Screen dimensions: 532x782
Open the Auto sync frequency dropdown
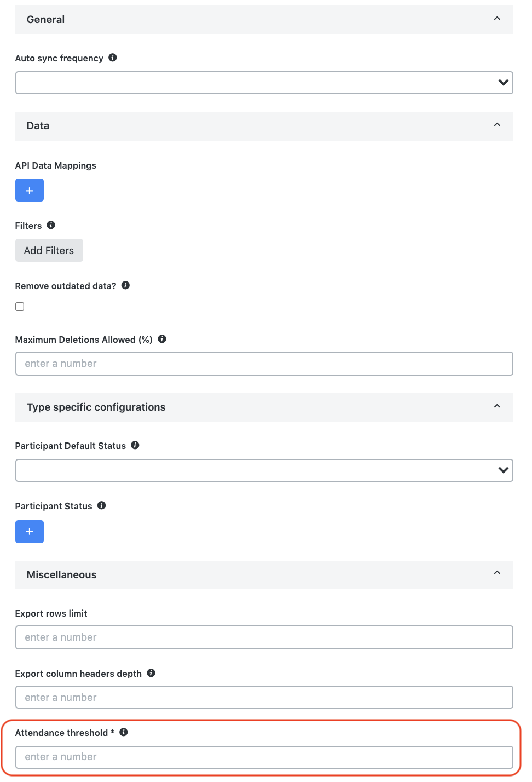pos(264,83)
